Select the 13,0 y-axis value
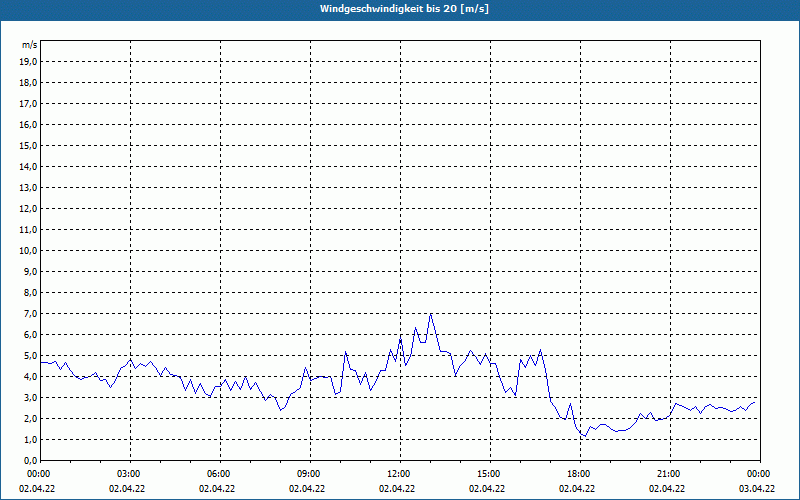The width and height of the screenshot is (800, 500). click(28, 188)
